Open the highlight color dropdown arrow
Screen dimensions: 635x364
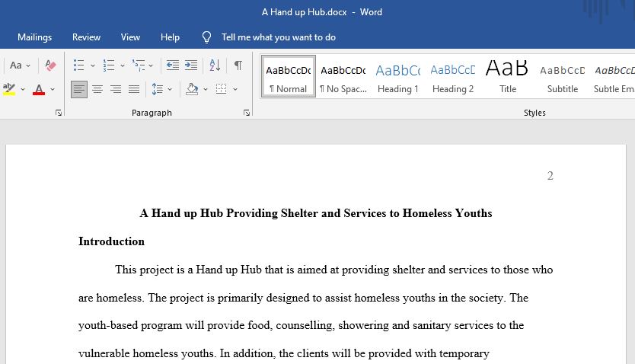[x=23, y=89]
